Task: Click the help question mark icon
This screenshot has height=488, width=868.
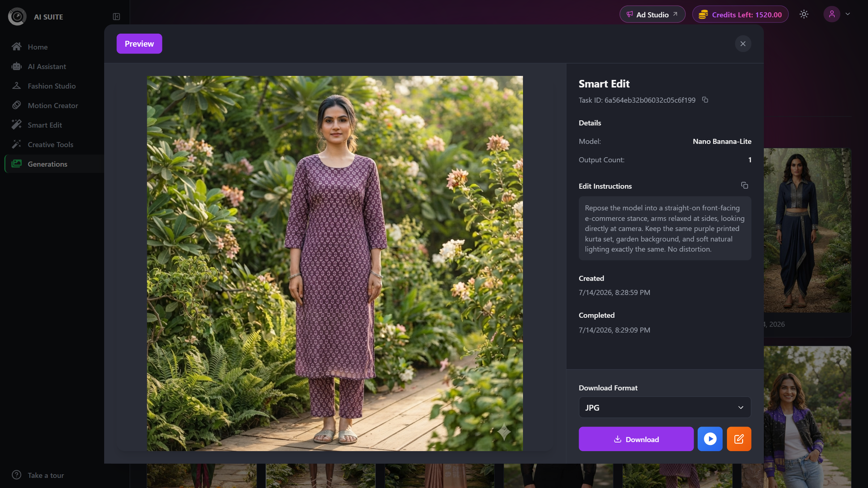Action: [x=17, y=475]
